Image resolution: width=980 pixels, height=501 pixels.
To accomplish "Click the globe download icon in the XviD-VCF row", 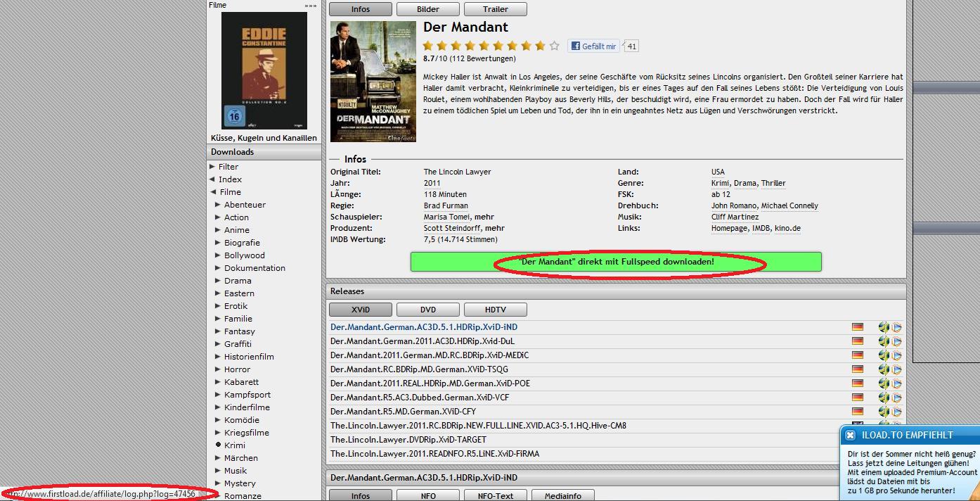I will pyautogui.click(x=884, y=398).
